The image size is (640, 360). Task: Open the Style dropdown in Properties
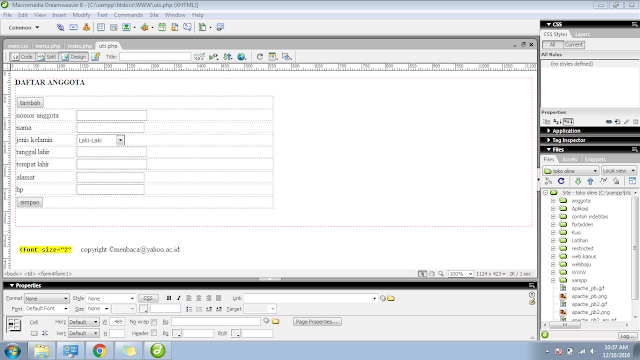[110, 298]
